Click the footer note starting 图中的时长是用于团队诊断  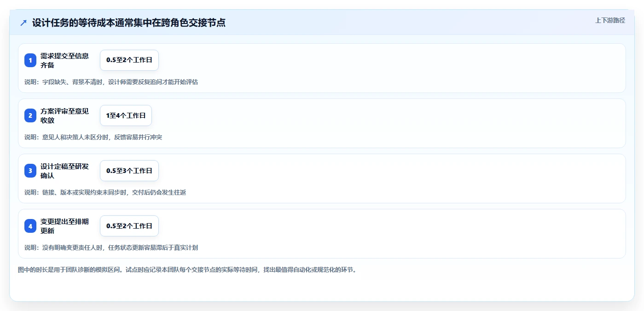(x=187, y=270)
